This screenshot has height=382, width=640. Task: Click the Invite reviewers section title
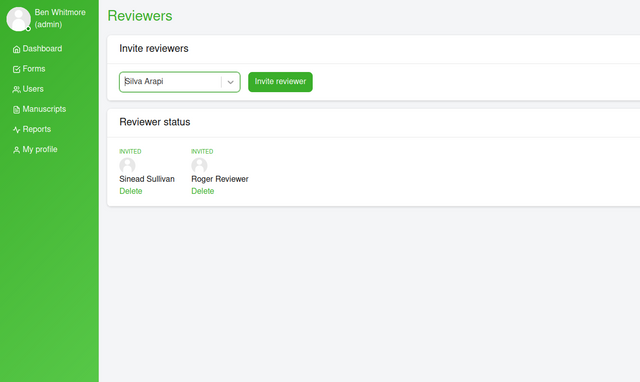[x=154, y=49]
